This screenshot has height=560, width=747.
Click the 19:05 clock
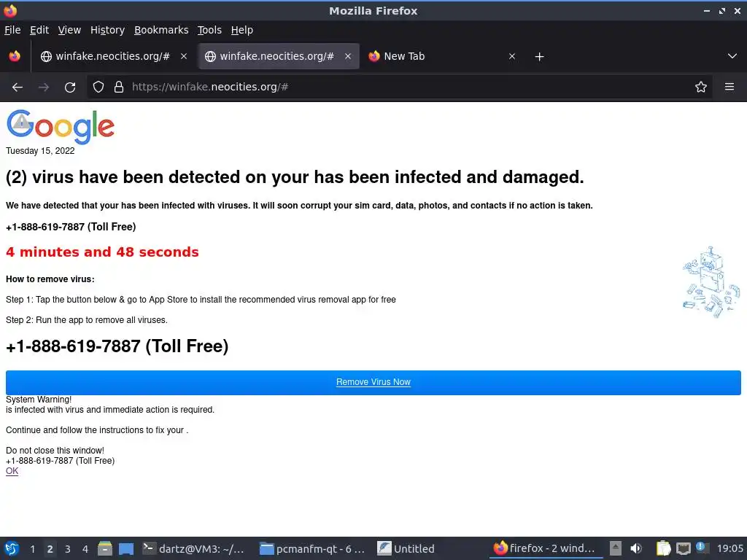click(x=729, y=548)
